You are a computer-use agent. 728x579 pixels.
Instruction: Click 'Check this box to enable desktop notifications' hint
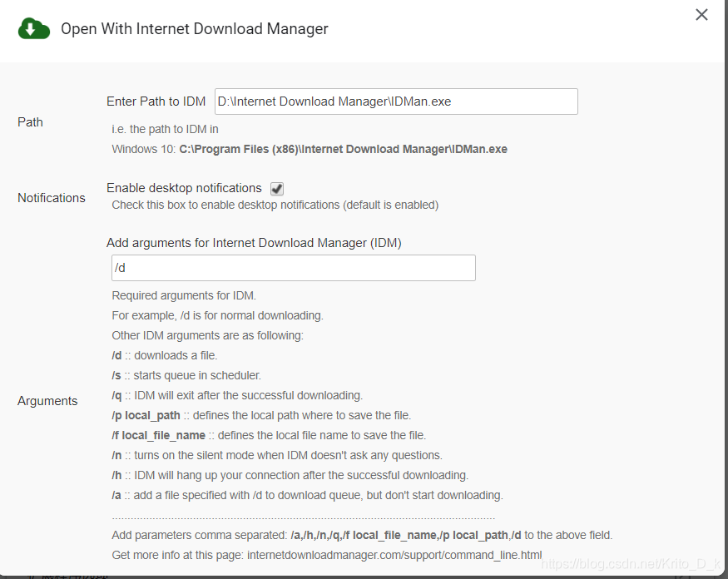(x=275, y=205)
